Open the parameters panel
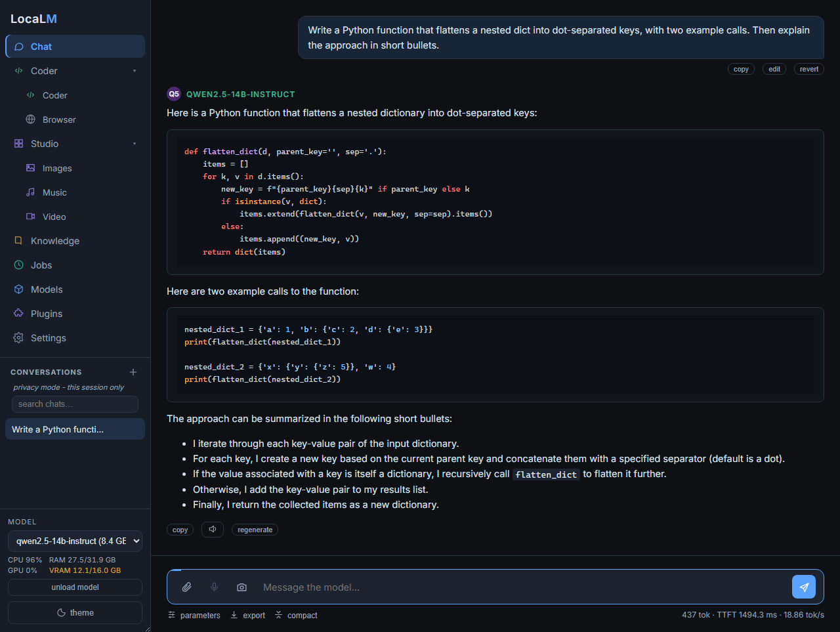This screenshot has height=632, width=840. coord(194,615)
